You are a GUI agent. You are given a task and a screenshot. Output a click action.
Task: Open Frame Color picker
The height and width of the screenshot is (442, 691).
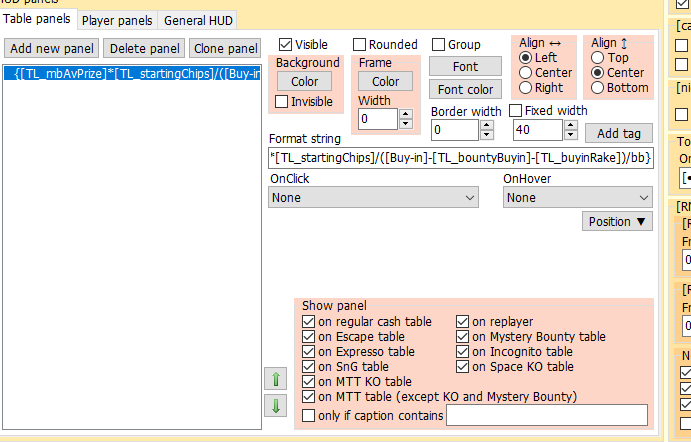[x=386, y=82]
